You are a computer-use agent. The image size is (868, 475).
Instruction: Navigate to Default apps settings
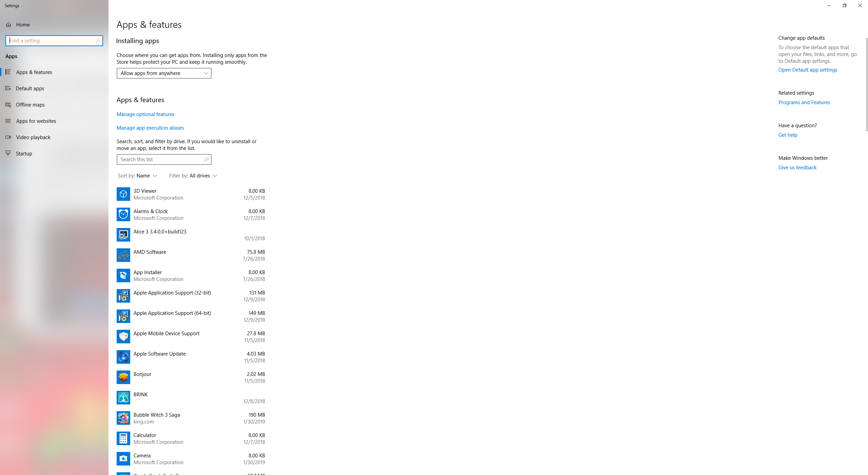tap(30, 88)
